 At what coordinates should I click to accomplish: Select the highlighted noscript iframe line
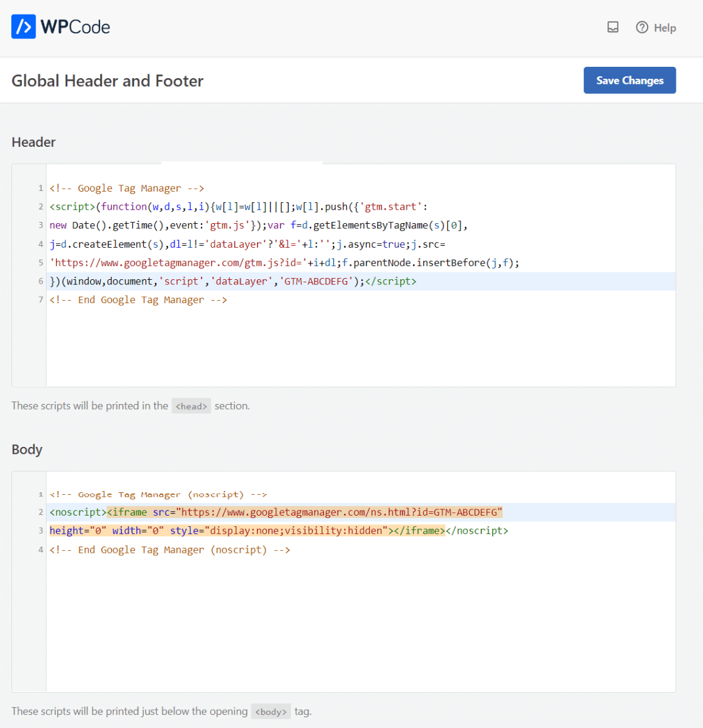click(x=275, y=512)
